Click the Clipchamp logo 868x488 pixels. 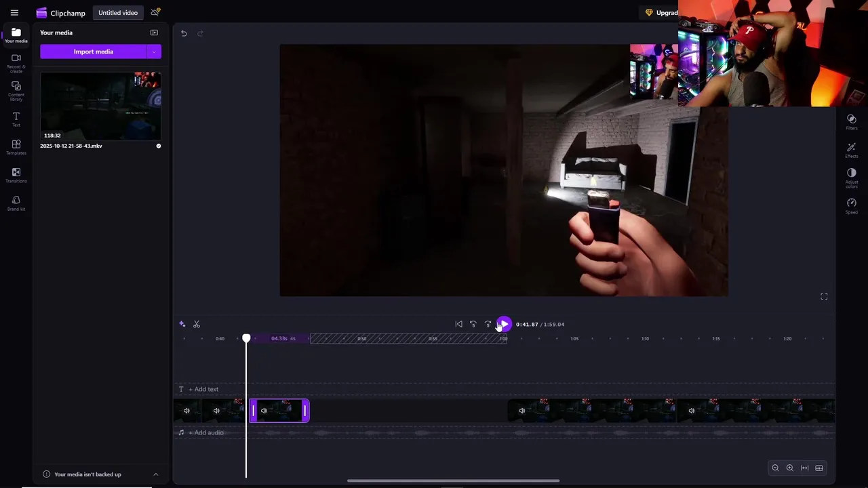[x=61, y=13]
